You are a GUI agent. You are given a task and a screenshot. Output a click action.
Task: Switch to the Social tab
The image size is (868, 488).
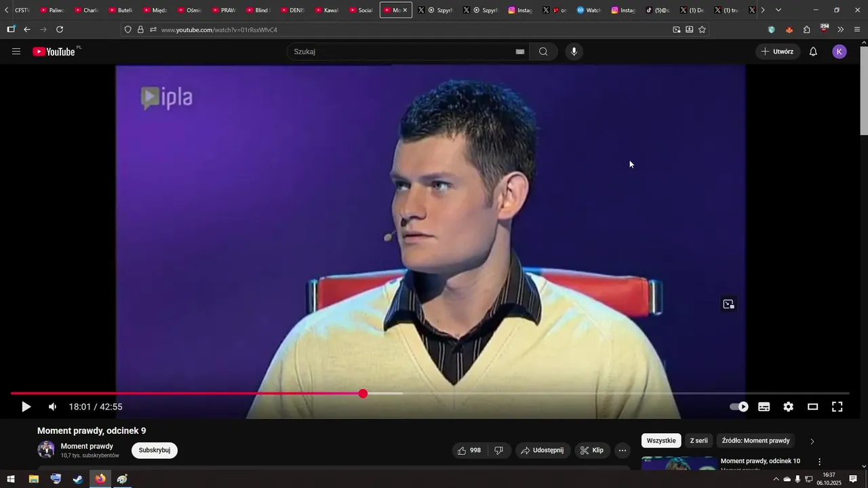pyautogui.click(x=361, y=10)
